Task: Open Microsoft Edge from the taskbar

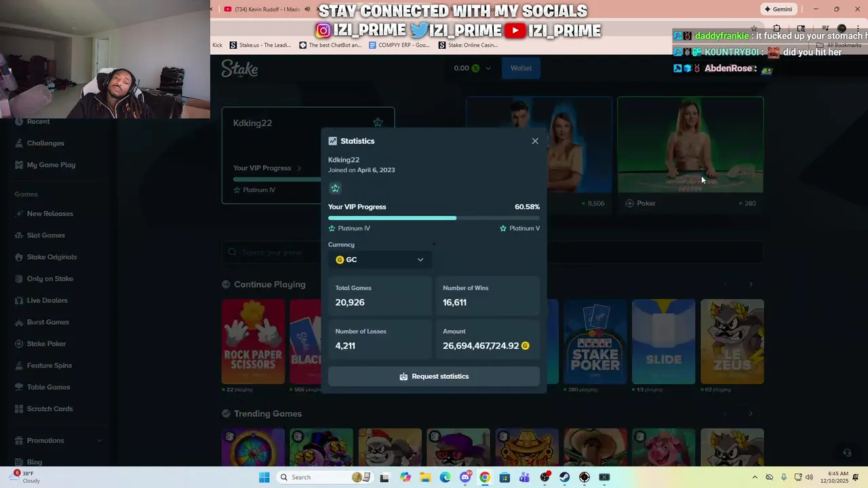Action: (x=445, y=477)
